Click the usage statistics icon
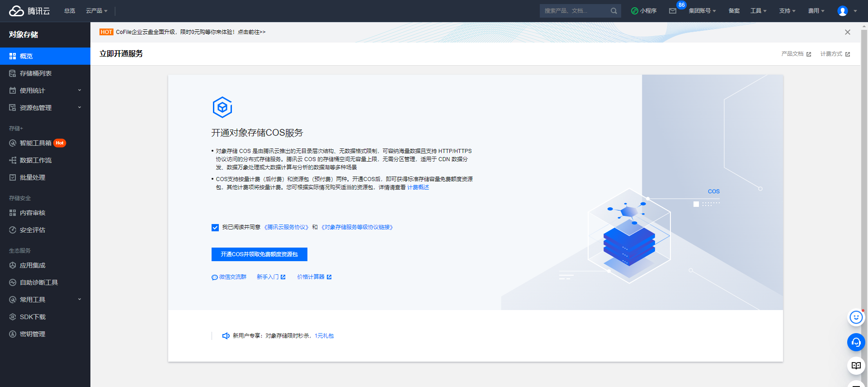 [13, 91]
